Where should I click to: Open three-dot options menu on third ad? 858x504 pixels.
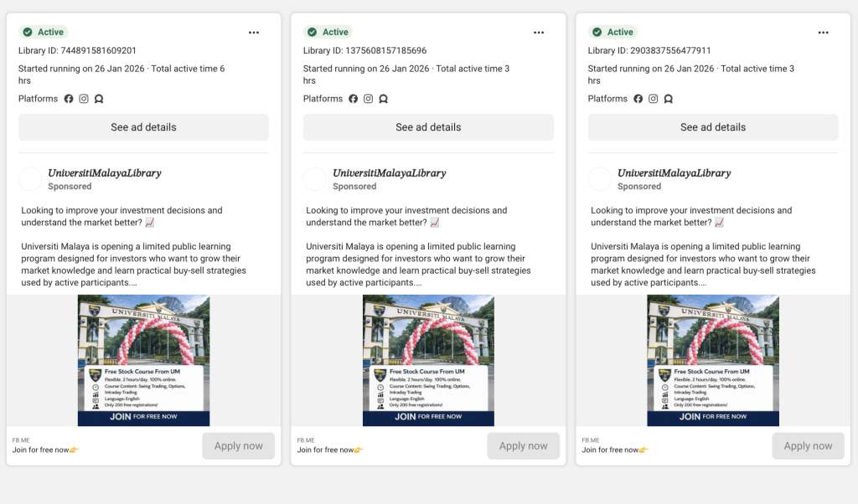(x=824, y=33)
